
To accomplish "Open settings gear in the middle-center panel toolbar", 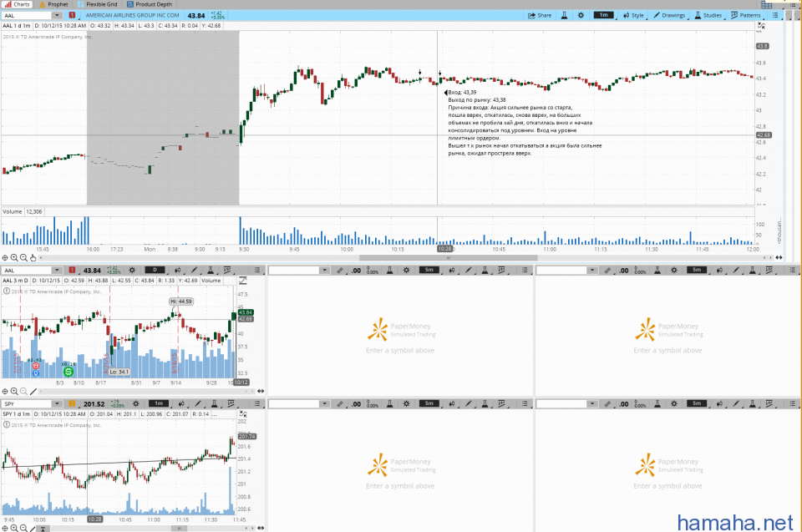I will pos(406,270).
